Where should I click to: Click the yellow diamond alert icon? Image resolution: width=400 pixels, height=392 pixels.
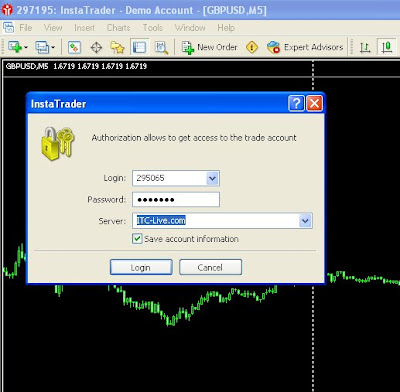tap(252, 47)
